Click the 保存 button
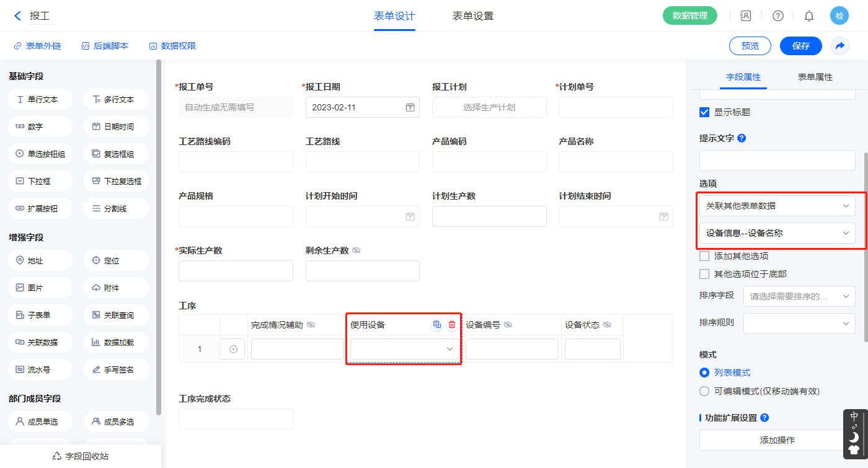This screenshot has height=468, width=868. 800,46
